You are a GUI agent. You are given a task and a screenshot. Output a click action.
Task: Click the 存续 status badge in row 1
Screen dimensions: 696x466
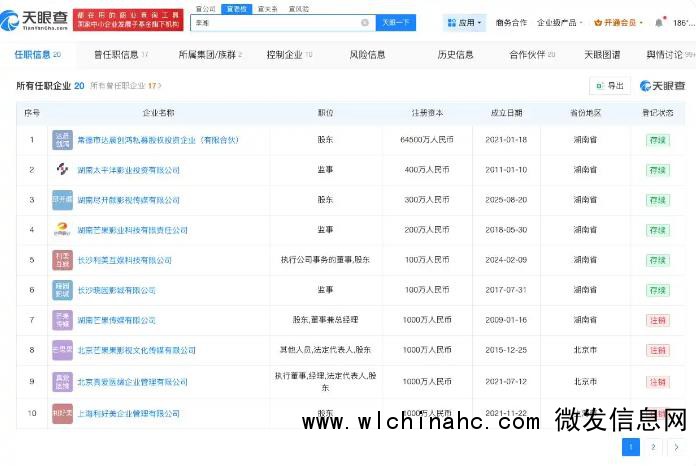pyautogui.click(x=657, y=140)
